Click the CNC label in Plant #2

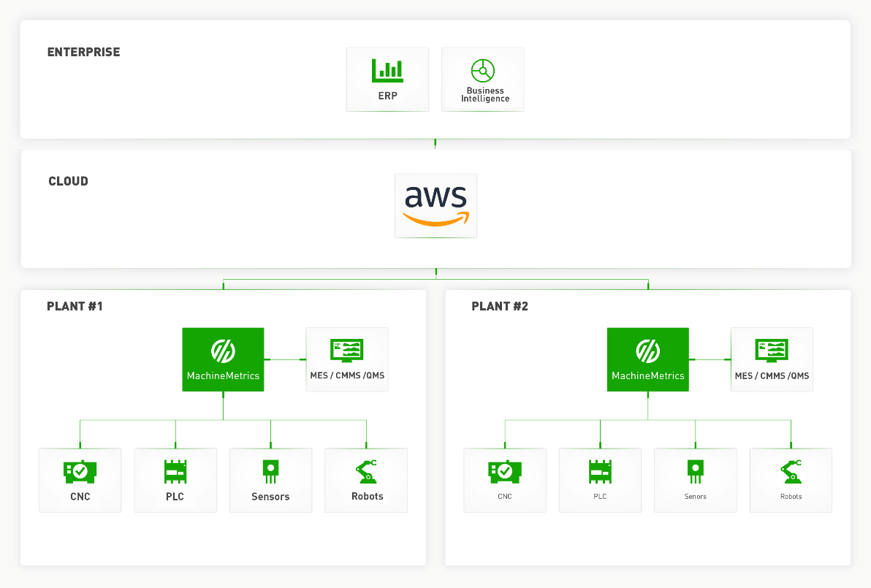(x=505, y=497)
